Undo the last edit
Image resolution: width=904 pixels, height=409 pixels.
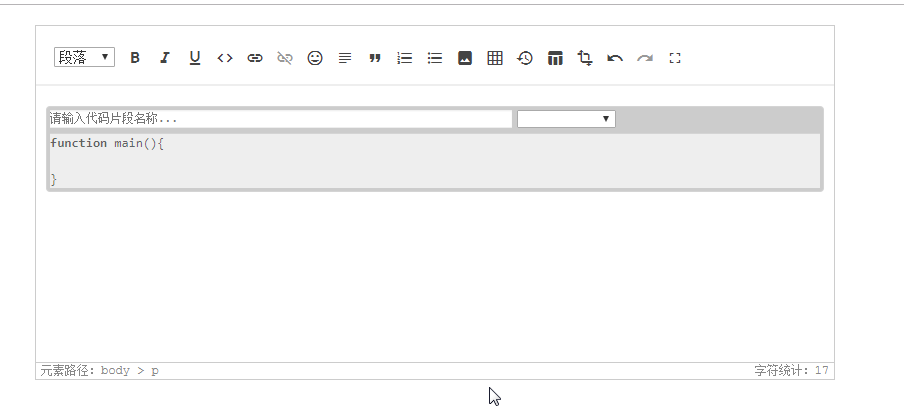tap(615, 58)
